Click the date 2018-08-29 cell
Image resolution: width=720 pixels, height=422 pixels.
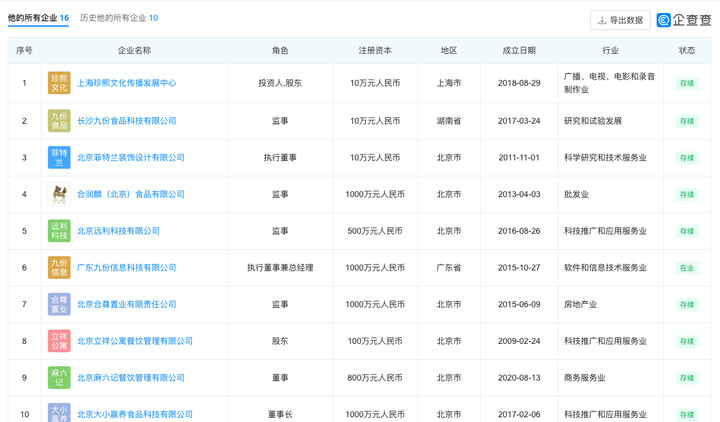pyautogui.click(x=519, y=83)
